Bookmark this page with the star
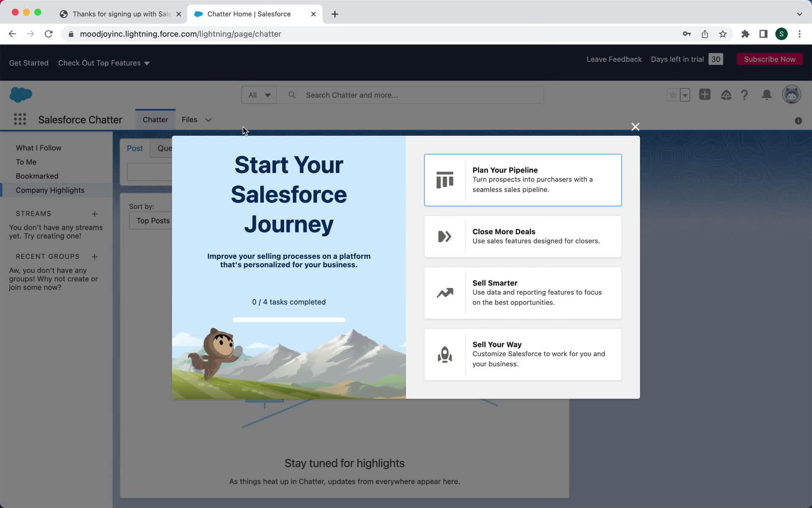 [x=723, y=34]
